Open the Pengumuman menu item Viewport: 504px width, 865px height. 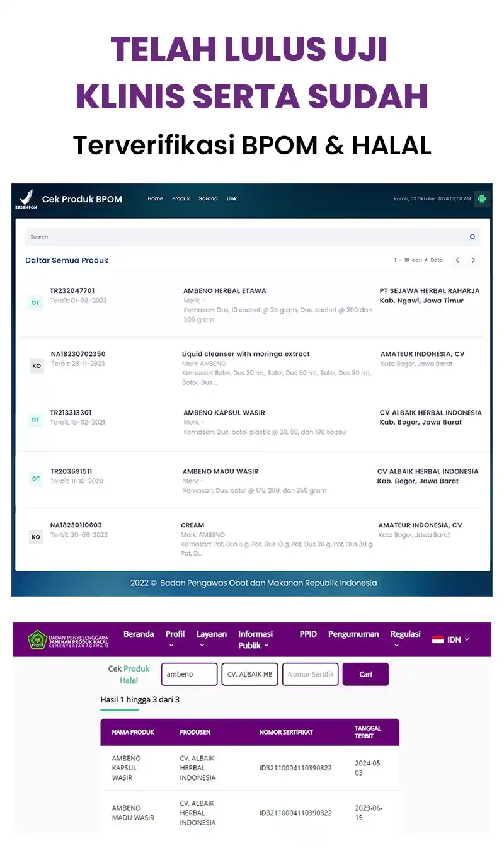353,634
